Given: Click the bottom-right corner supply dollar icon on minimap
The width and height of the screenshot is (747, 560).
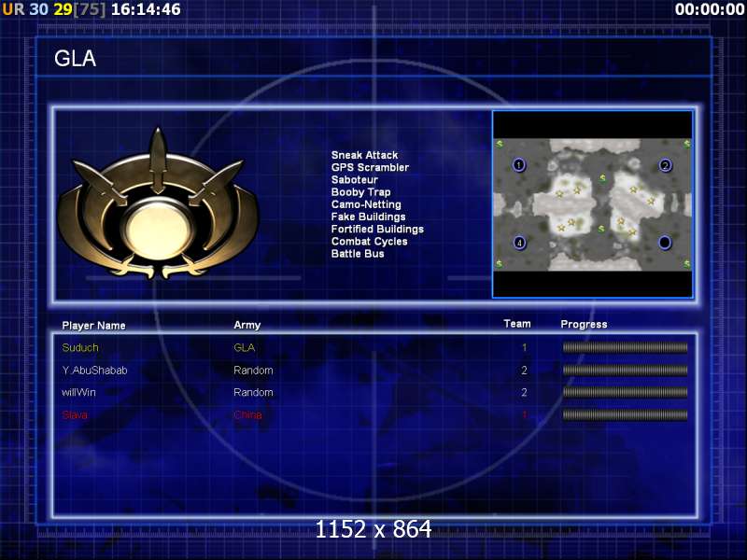Looking at the screenshot, I should point(687,263).
